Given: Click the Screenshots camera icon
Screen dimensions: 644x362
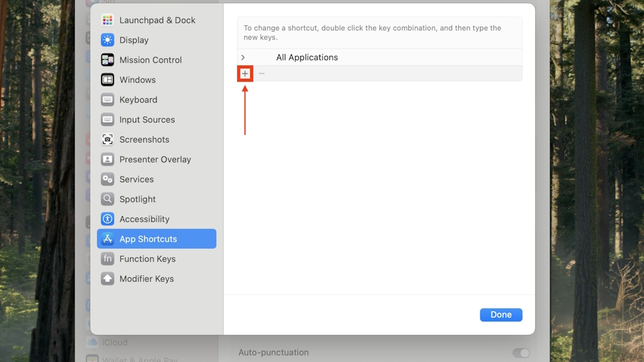Looking at the screenshot, I should (x=108, y=139).
